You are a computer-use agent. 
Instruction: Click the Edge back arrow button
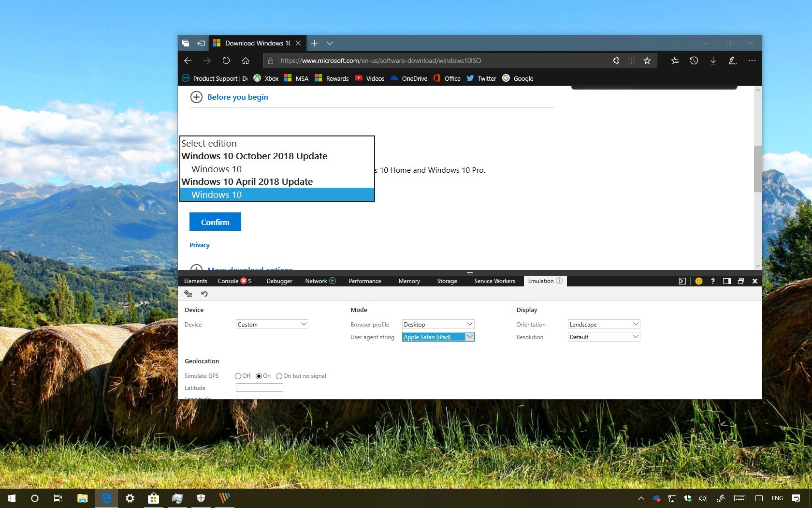coord(188,60)
